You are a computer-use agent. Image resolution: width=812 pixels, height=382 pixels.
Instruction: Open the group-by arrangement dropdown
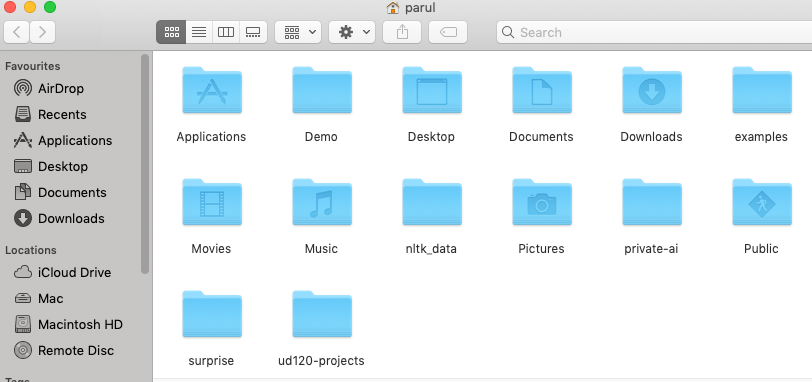[x=298, y=32]
